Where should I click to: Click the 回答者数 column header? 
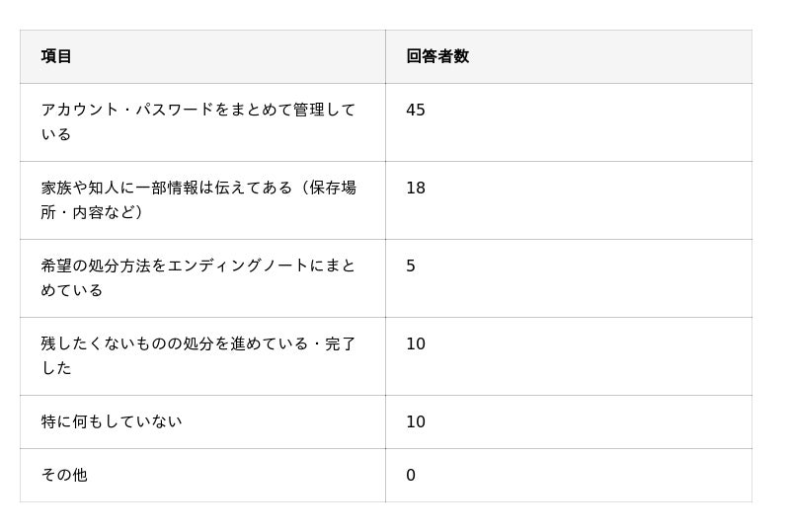[437, 56]
